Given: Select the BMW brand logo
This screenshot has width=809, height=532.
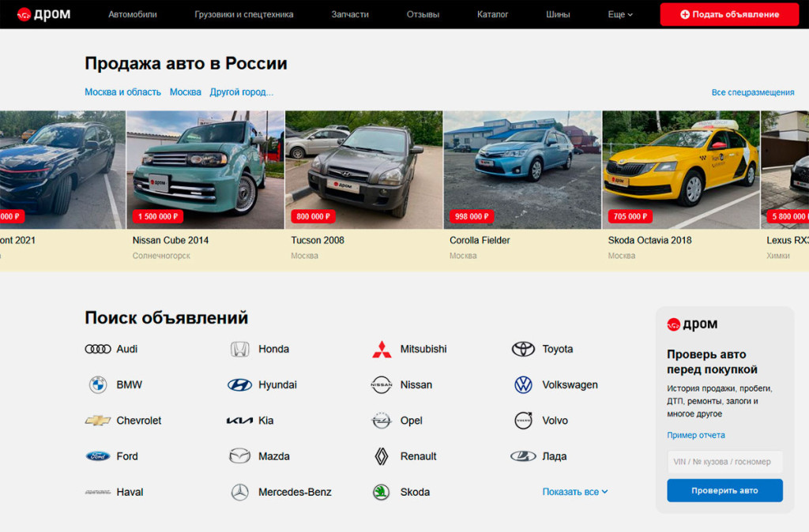Looking at the screenshot, I should click(98, 385).
